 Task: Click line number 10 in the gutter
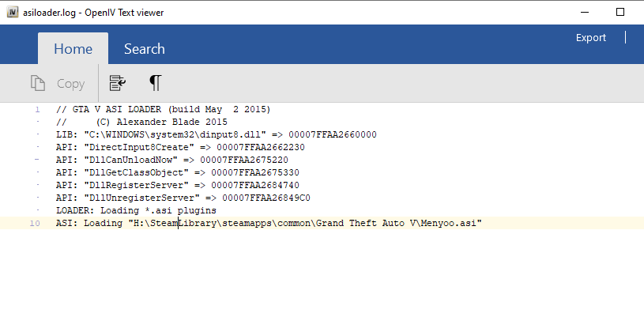(x=35, y=224)
